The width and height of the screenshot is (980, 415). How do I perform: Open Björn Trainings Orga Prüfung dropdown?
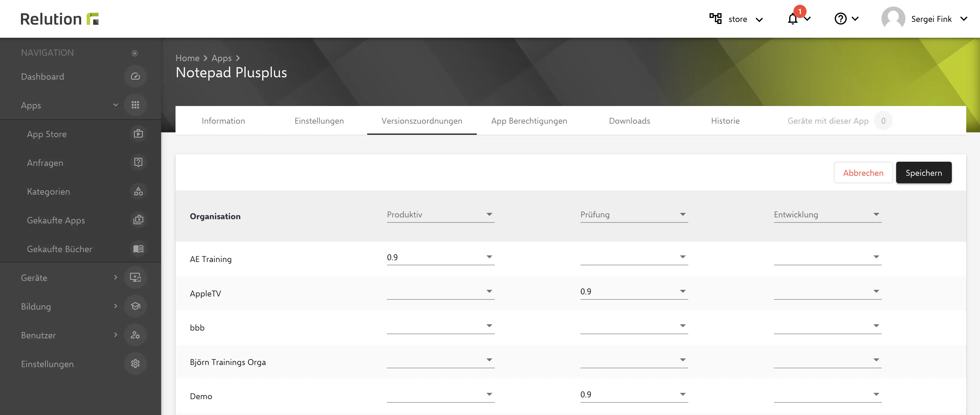pos(634,360)
